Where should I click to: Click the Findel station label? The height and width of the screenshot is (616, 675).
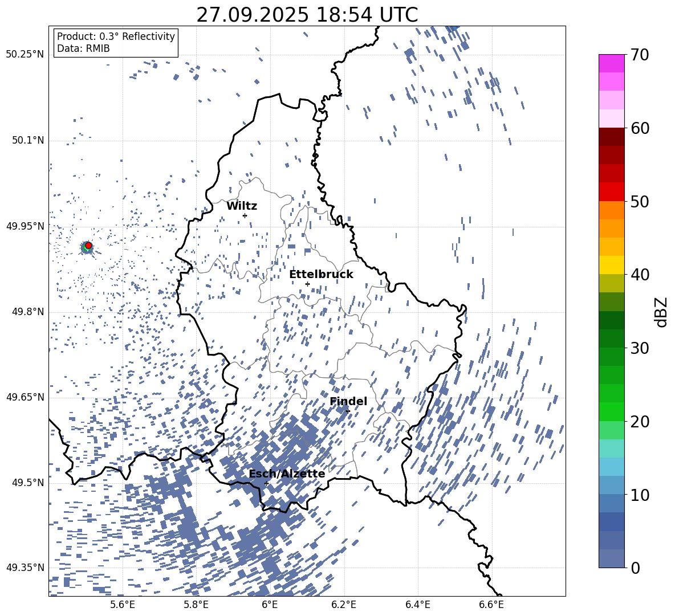coord(348,401)
